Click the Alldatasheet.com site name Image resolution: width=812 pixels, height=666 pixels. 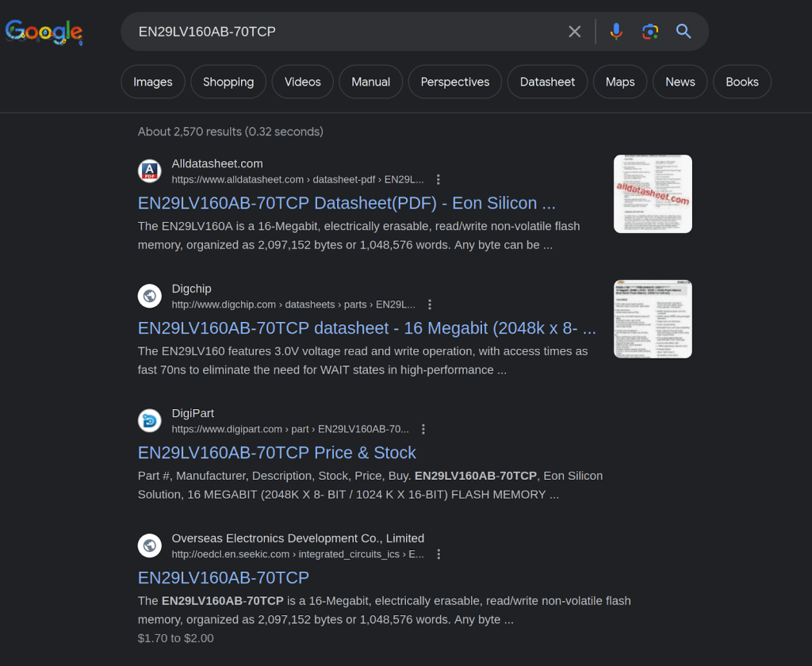217,163
